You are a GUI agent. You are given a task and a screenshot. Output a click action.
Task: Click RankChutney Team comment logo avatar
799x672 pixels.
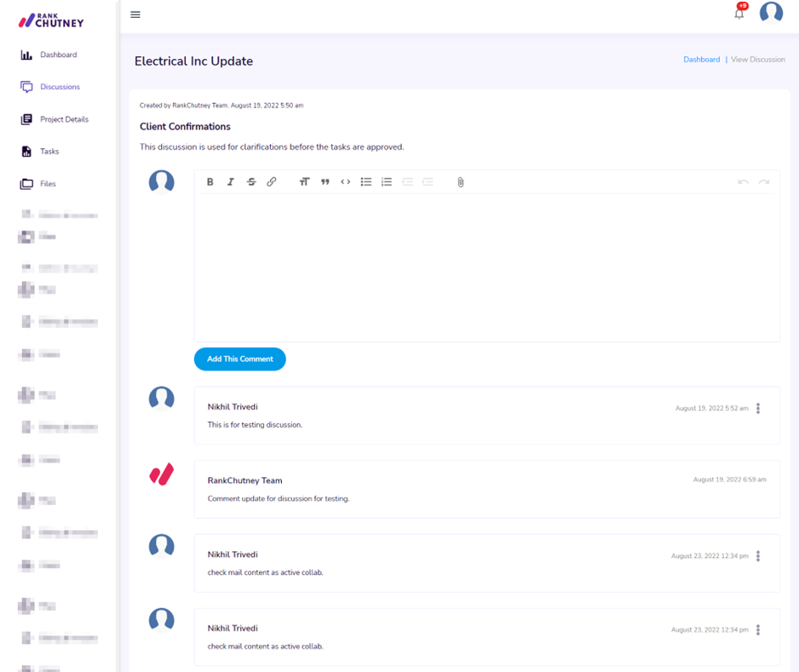[x=162, y=474]
